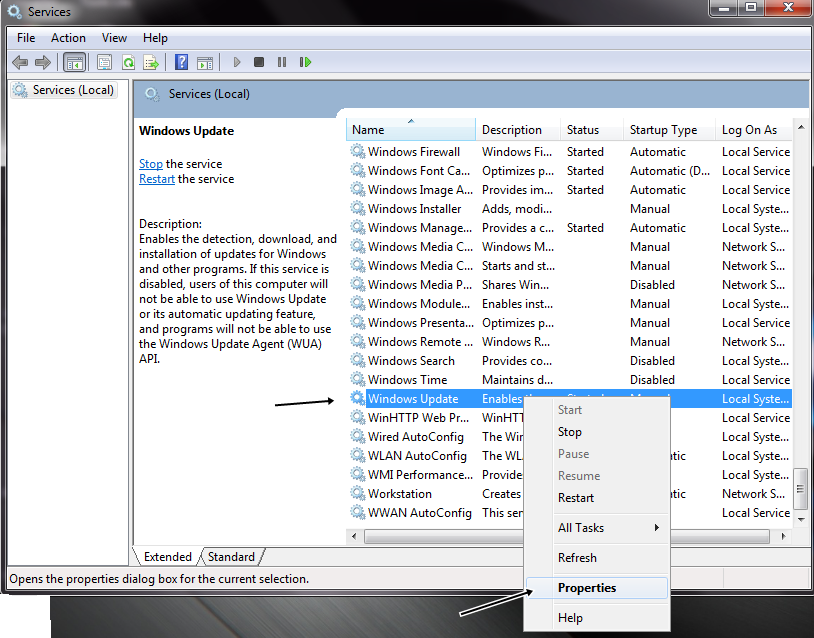814x638 pixels.
Task: Select the Wired AutoConfig service row
Action: [x=435, y=437]
